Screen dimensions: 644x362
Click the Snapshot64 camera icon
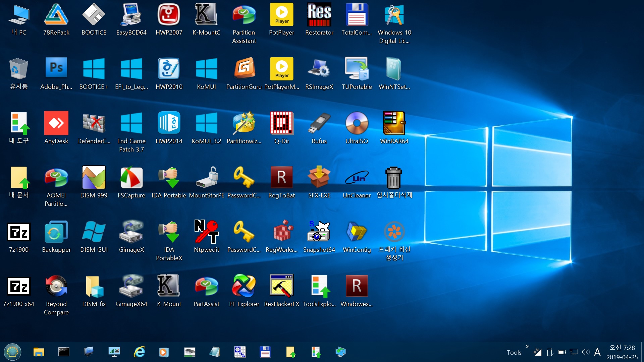[x=319, y=232]
